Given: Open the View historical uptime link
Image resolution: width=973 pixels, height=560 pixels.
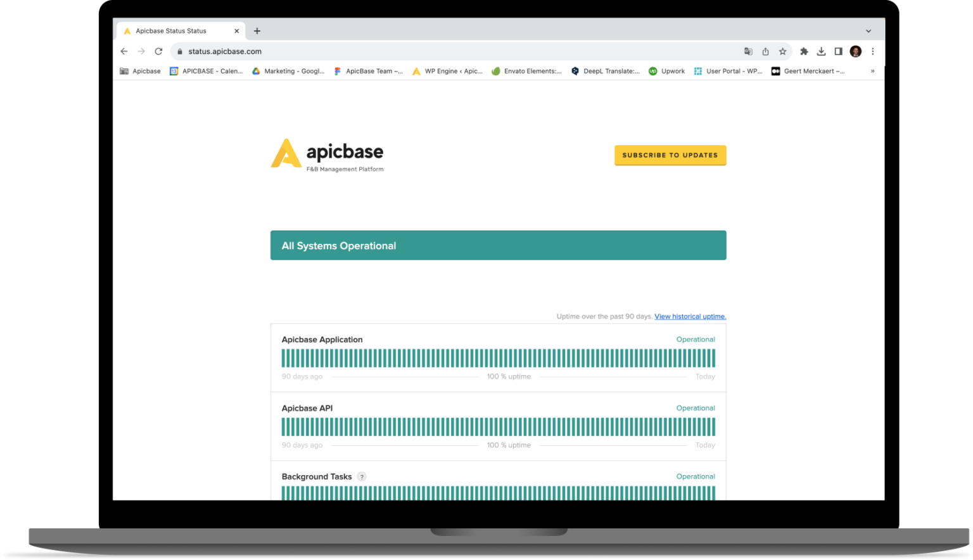Looking at the screenshot, I should click(x=690, y=316).
